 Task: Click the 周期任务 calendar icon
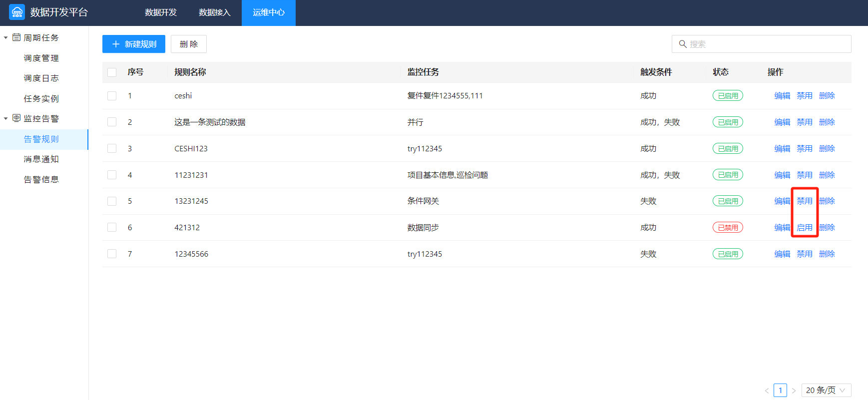point(16,37)
